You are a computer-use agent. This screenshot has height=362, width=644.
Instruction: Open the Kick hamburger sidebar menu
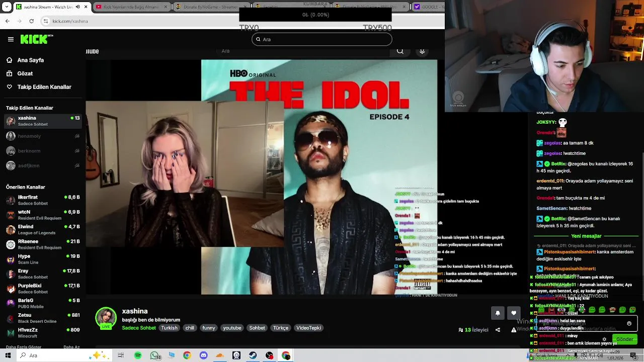pos(11,39)
